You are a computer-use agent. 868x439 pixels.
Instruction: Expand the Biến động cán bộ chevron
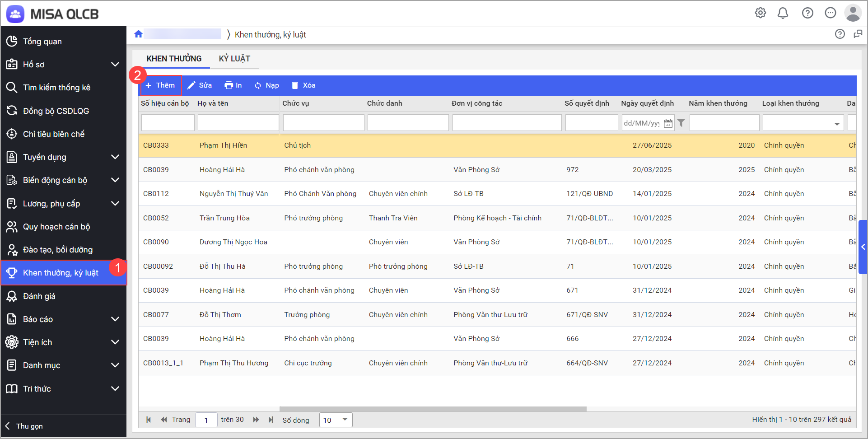[x=115, y=180]
